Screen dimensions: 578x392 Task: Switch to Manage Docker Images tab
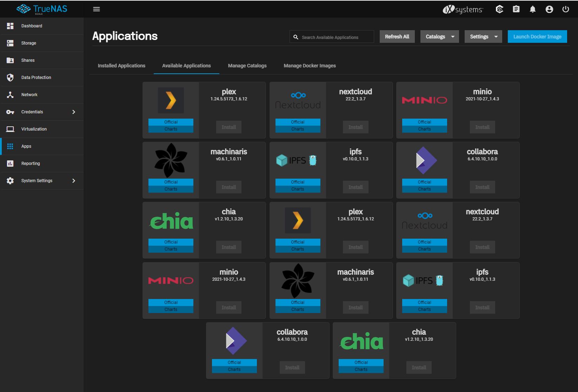coord(310,66)
